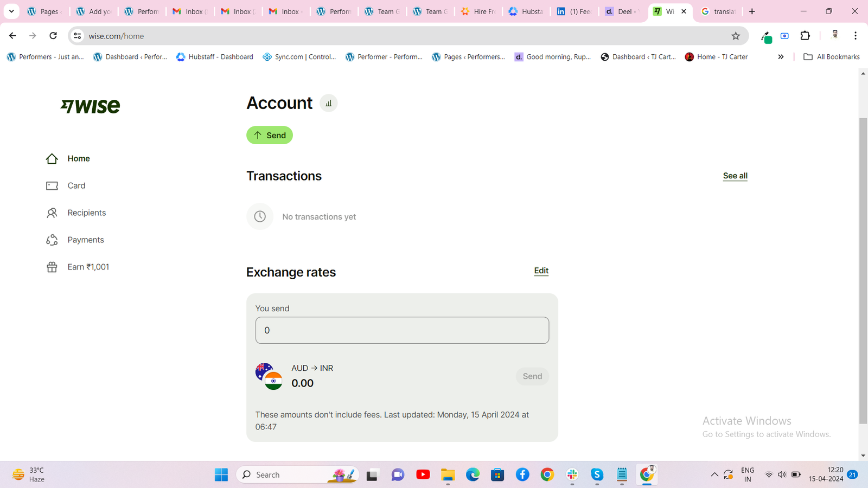Open See all transactions link

(x=735, y=176)
